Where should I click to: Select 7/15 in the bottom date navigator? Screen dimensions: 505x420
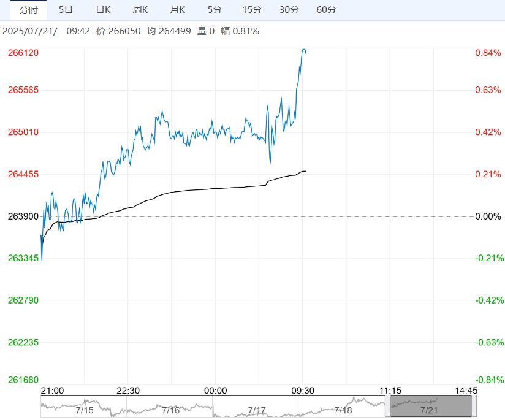(83, 410)
